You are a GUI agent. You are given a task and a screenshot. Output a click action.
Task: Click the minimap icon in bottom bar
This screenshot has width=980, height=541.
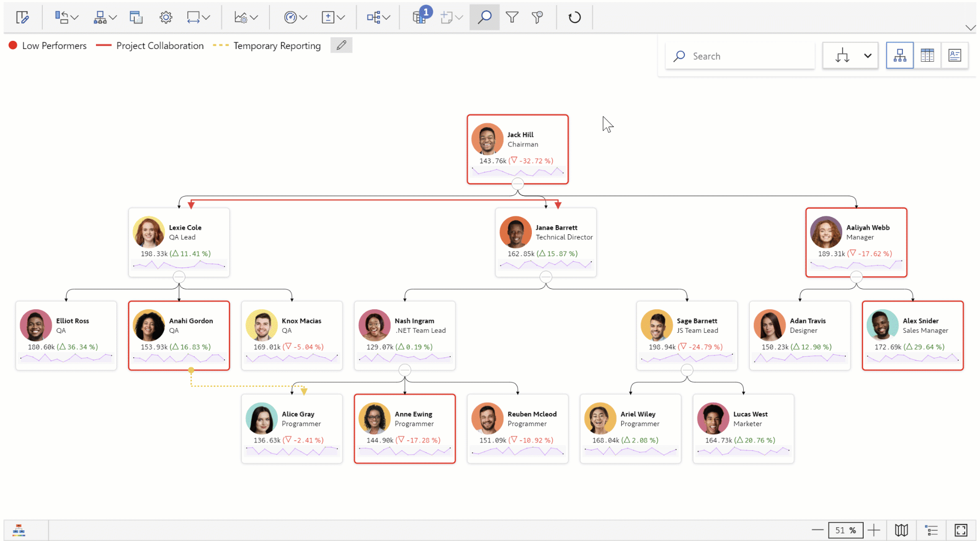coord(901,530)
